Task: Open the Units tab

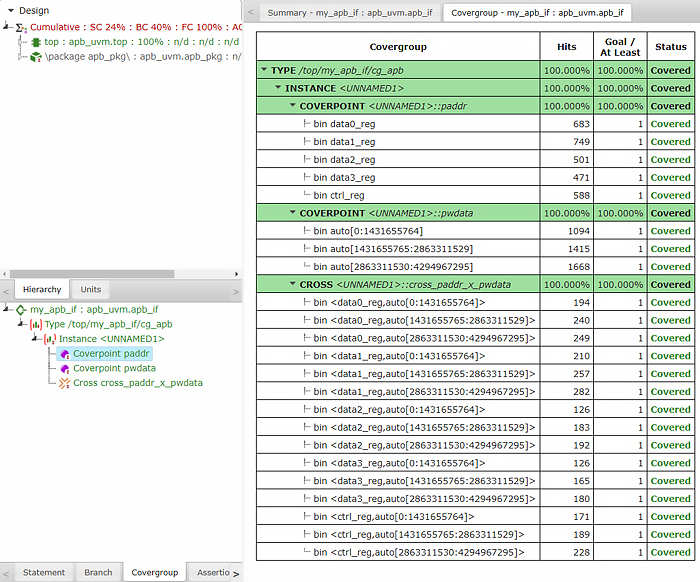Action: [91, 289]
